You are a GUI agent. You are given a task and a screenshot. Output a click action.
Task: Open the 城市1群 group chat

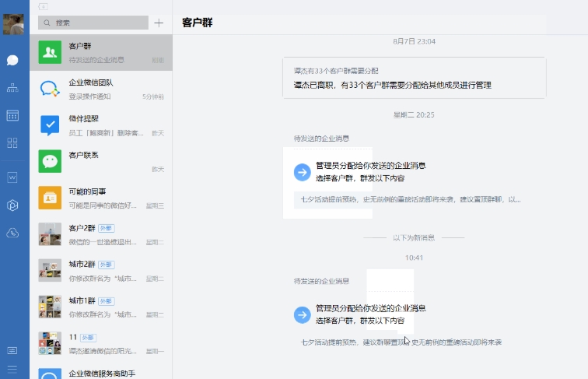[x=101, y=307]
